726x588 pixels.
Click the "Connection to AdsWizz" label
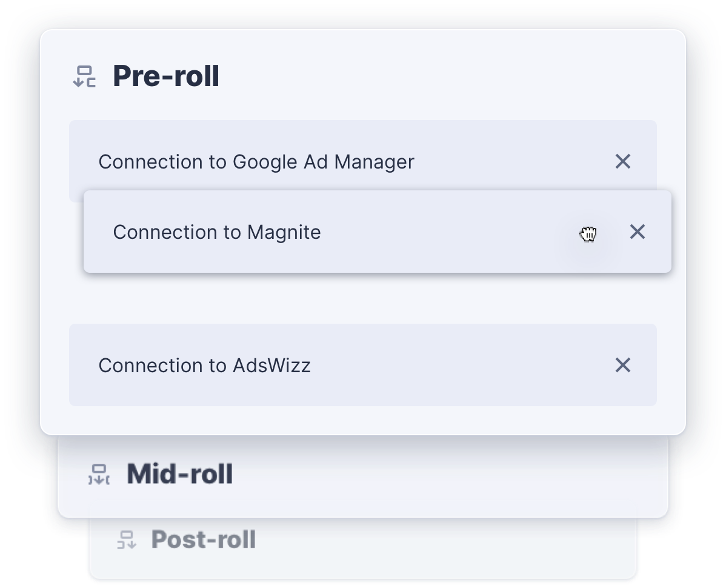click(204, 366)
